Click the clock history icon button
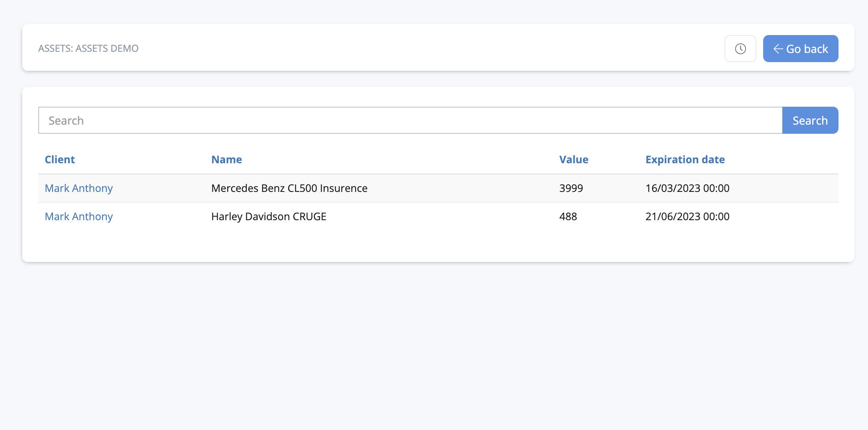Screen dimensions: 868x430 tap(740, 49)
